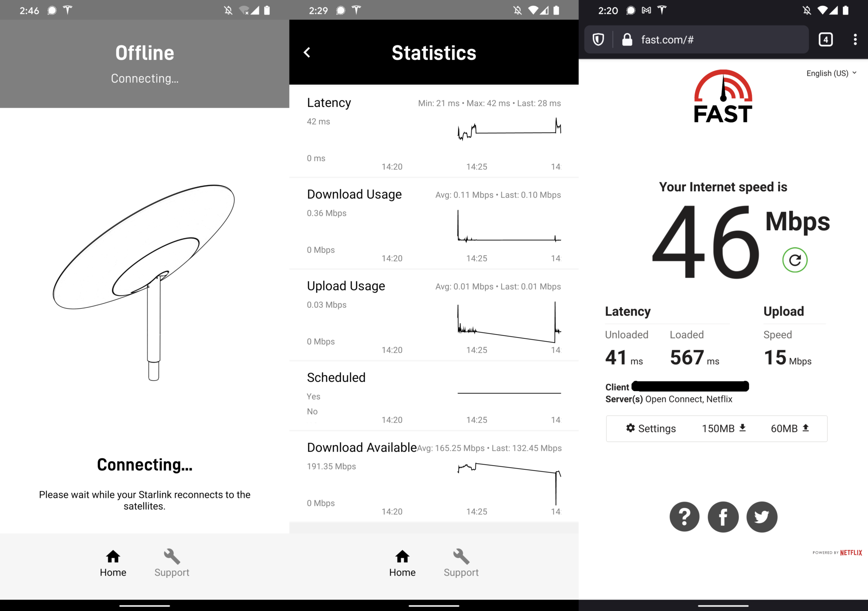Tap the 150MB download data button
868x611 pixels.
point(723,428)
